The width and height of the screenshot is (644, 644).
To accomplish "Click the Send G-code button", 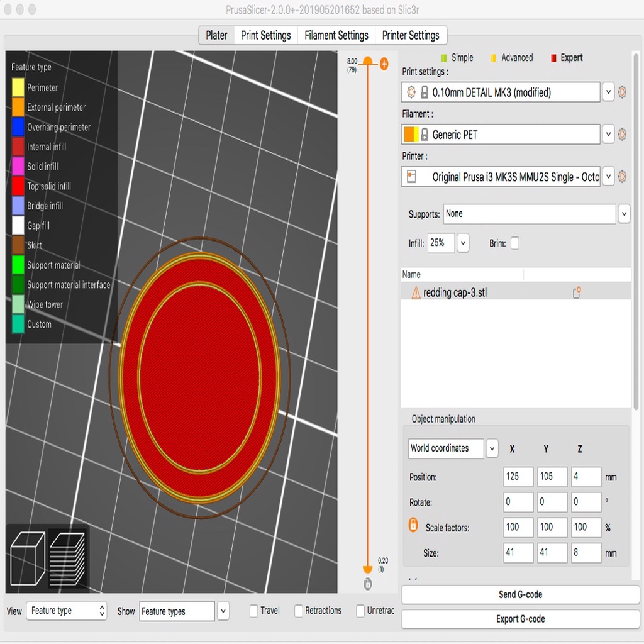I will (520, 594).
